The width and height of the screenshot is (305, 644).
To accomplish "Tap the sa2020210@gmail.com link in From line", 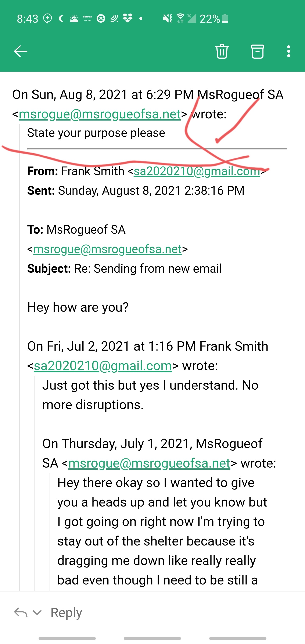I will (197, 171).
